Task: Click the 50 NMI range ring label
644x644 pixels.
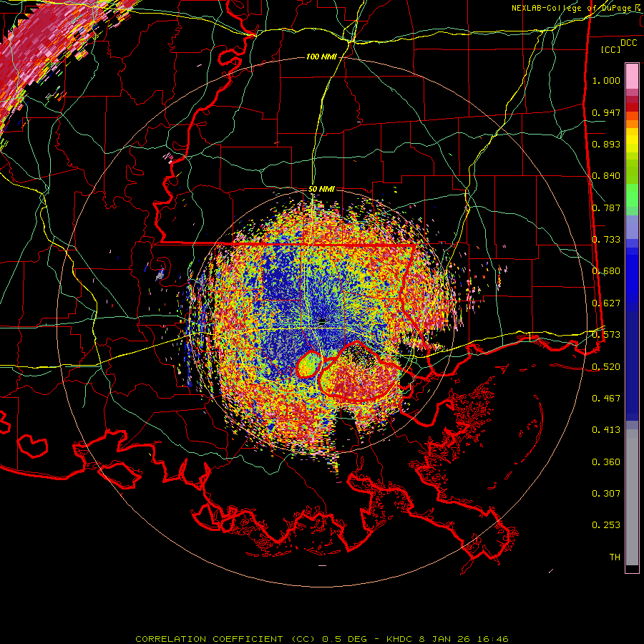Action: click(321, 189)
